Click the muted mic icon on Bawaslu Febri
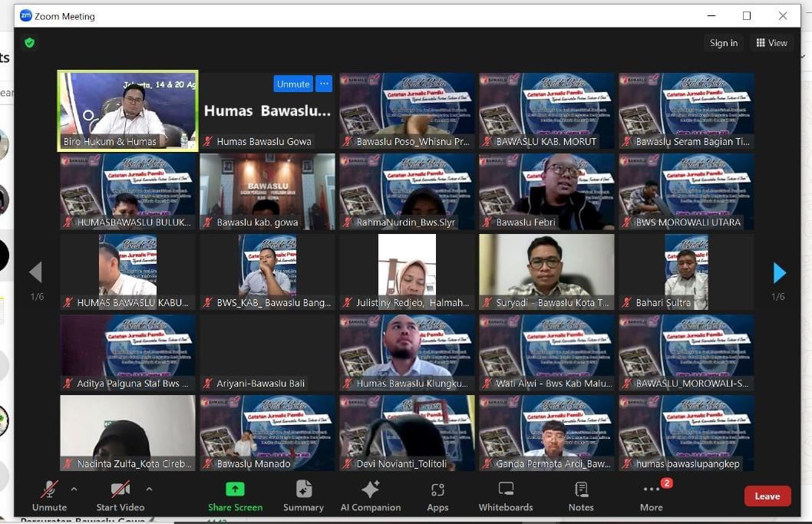This screenshot has height=524, width=812. 487,222
